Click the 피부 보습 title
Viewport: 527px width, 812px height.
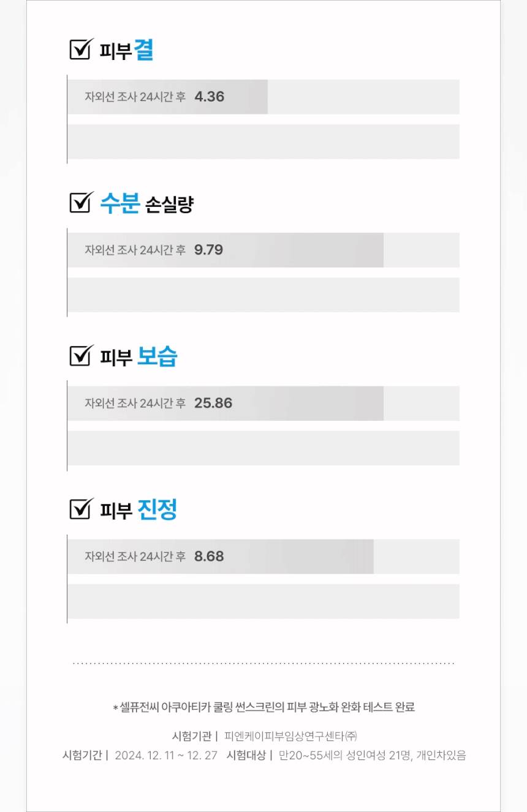pos(138,357)
